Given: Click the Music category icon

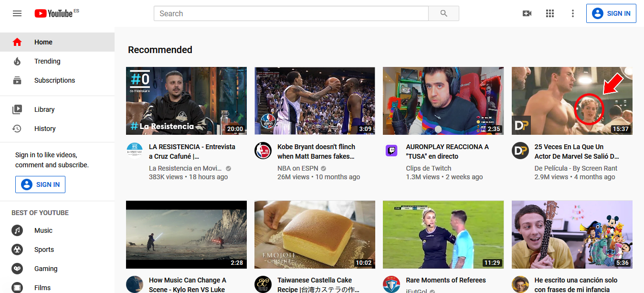Looking at the screenshot, I should pyautogui.click(x=17, y=230).
